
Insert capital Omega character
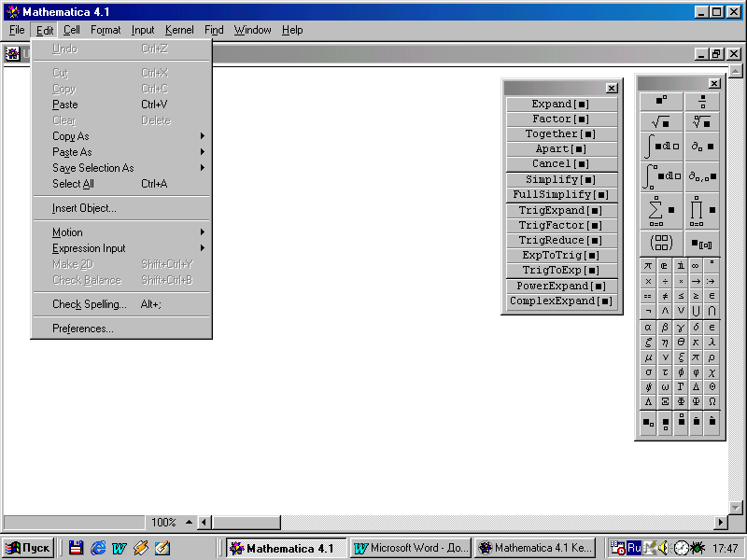tap(712, 401)
